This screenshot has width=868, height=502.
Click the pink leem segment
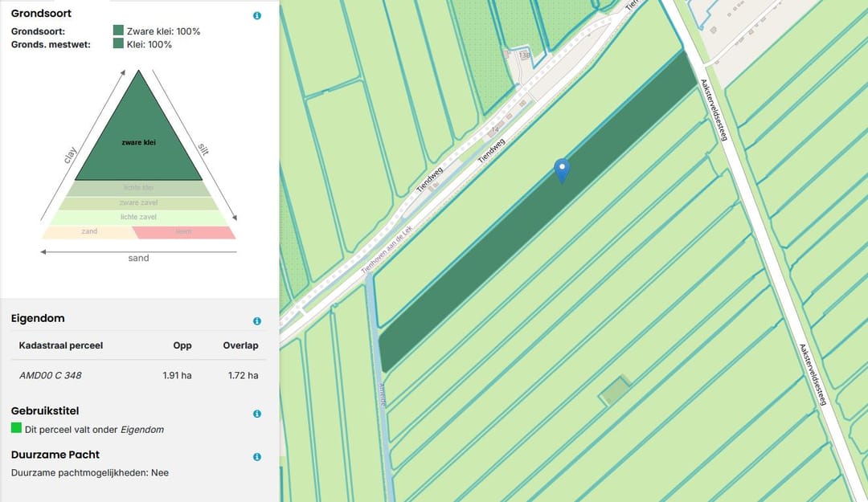[x=184, y=232]
